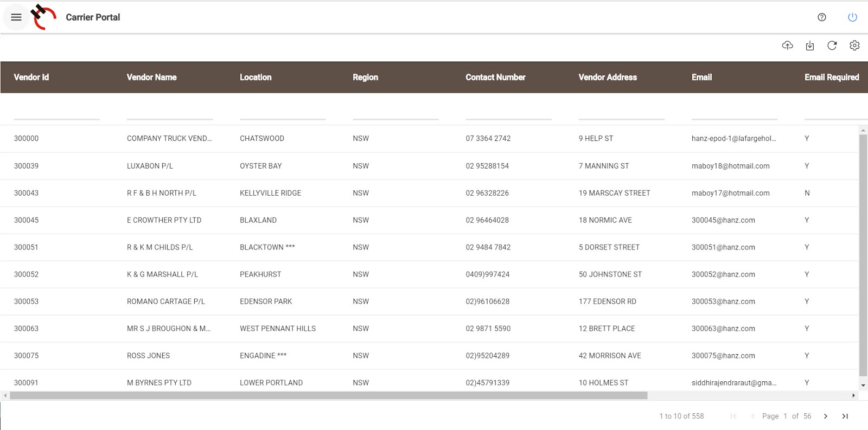Click contact number 07 3364 2742

[488, 139]
